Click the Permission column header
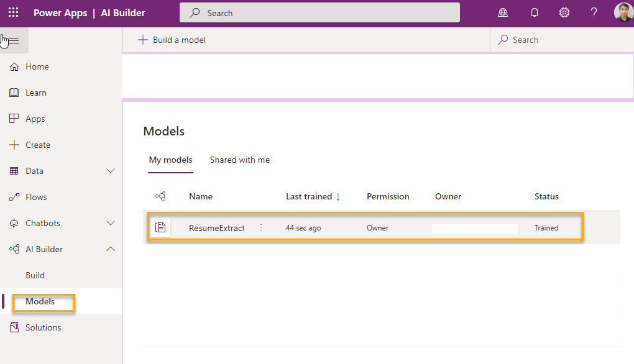634x364 pixels. pyautogui.click(x=388, y=196)
